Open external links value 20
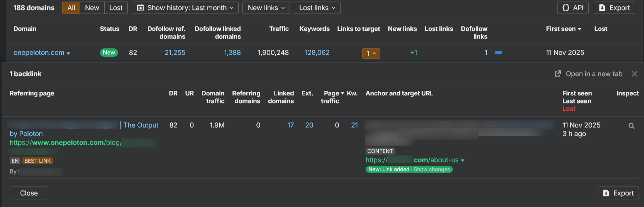This screenshot has height=207, width=644. tap(309, 125)
